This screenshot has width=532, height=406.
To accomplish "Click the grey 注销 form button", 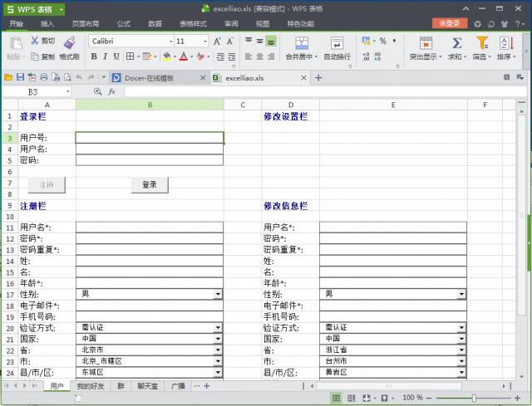I will pos(47,184).
